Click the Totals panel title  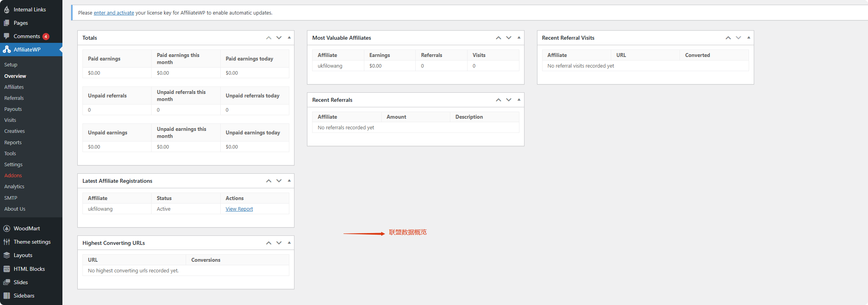tap(90, 38)
